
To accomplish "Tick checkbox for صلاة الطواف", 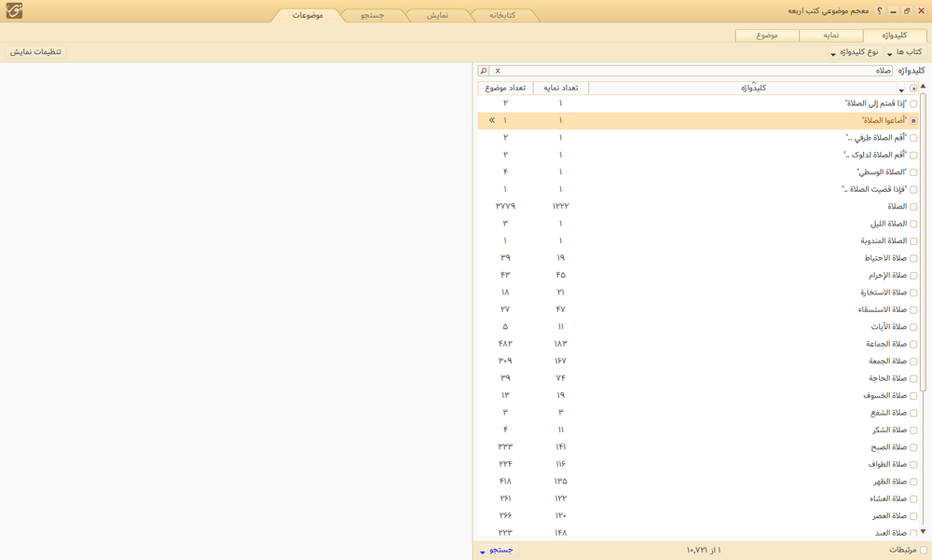I will (913, 464).
